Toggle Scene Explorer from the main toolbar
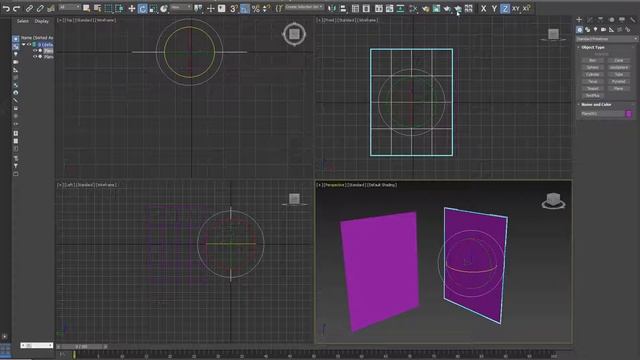The width and height of the screenshot is (640, 360). pos(356,9)
